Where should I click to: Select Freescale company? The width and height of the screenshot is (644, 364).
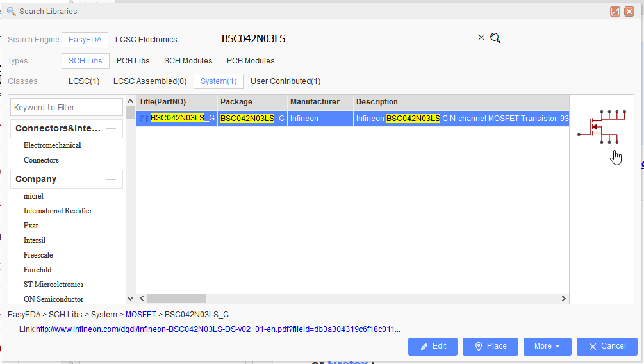(38, 255)
